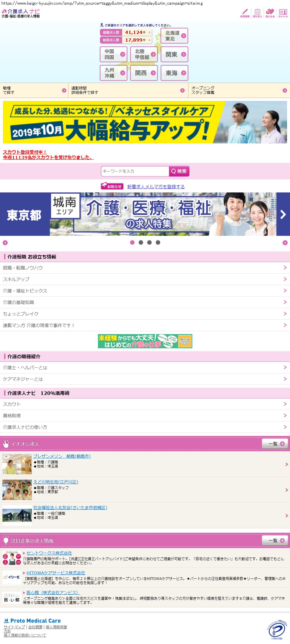Select the first pink carousel dot

[x=132, y=243]
